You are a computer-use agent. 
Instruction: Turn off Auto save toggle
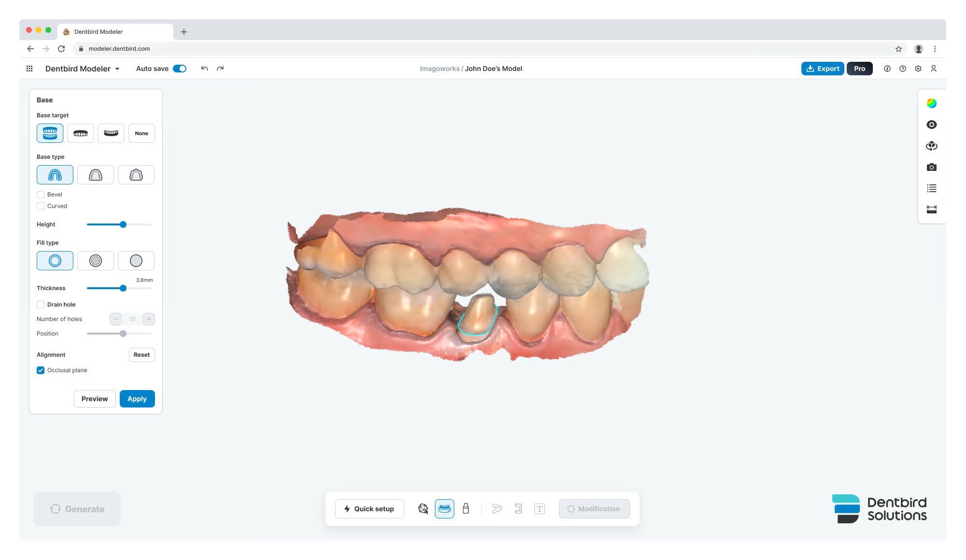[180, 69]
